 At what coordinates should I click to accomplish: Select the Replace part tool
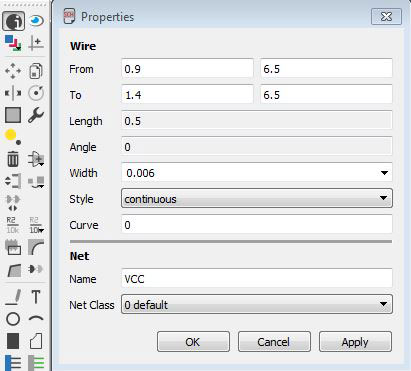[x=36, y=182]
